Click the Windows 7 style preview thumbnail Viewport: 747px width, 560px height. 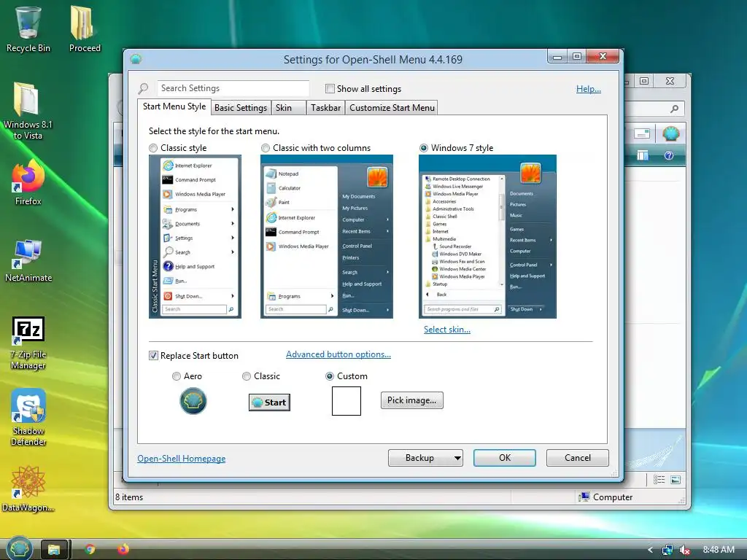tap(487, 237)
